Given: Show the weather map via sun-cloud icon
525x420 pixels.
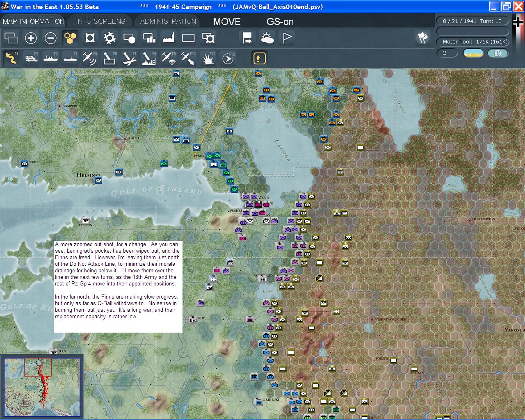Looking at the screenshot, I should coord(267,38).
